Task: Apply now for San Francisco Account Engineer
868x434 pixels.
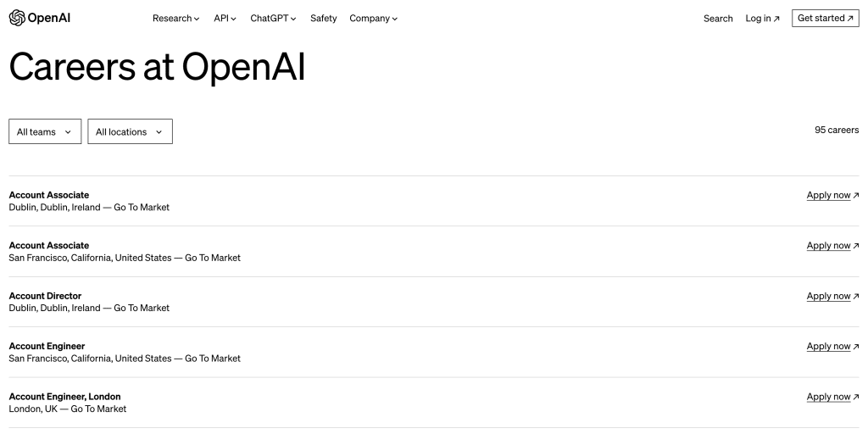Action: point(828,346)
